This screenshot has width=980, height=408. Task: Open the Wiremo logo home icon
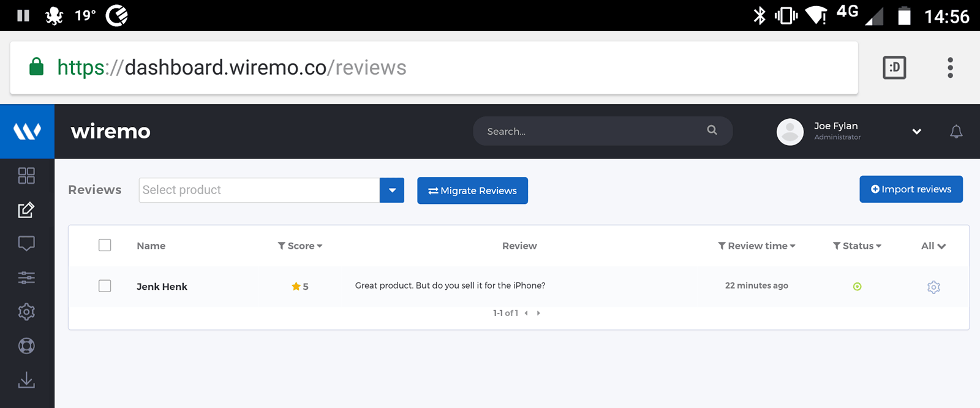(x=27, y=131)
